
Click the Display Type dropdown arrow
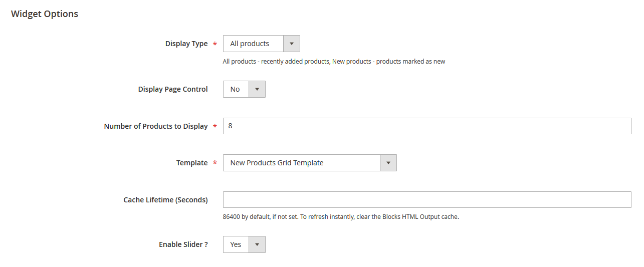[x=291, y=44]
